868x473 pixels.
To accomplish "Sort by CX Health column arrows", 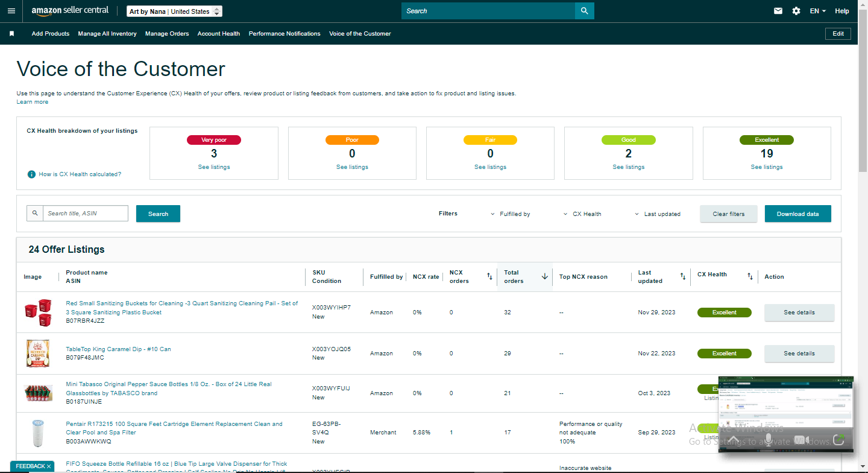I will coord(750,276).
